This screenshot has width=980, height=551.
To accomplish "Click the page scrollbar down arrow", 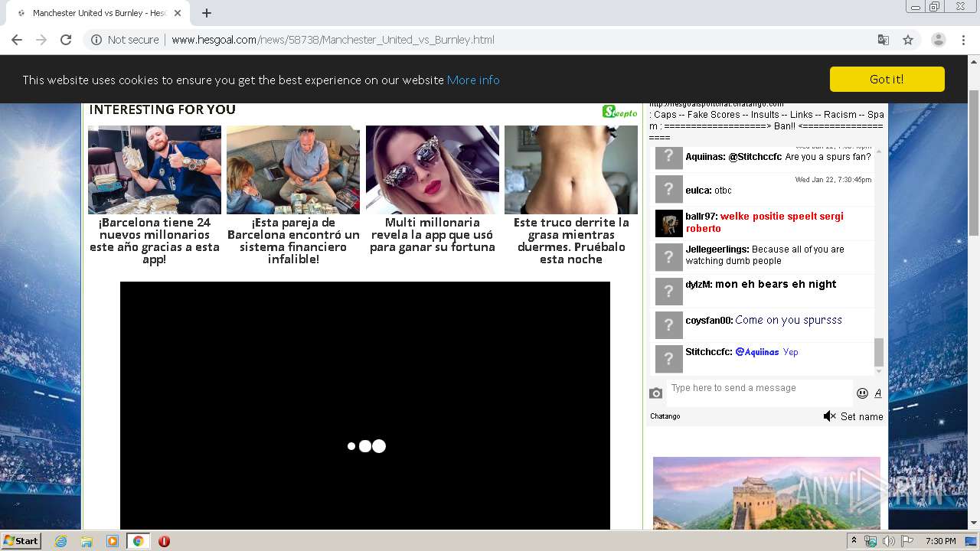I will click(x=973, y=523).
